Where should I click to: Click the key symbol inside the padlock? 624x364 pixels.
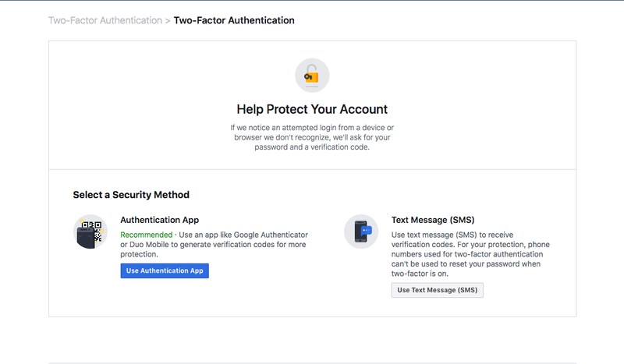point(308,77)
